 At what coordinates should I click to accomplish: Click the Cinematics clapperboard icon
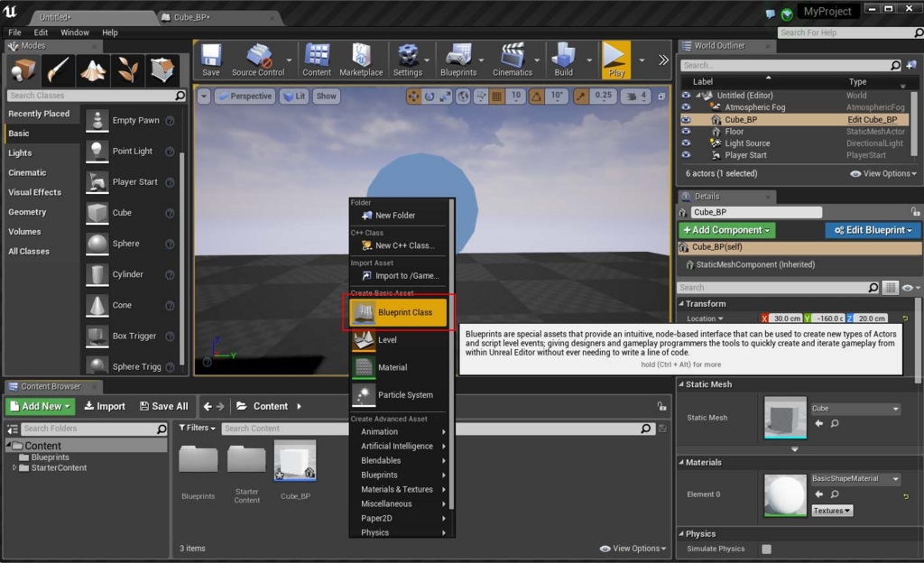pyautogui.click(x=513, y=60)
